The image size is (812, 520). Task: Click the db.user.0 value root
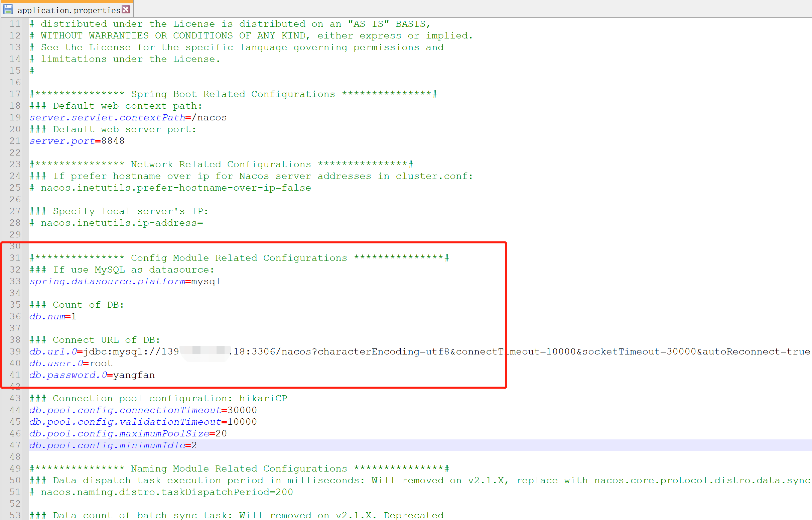[x=101, y=363]
